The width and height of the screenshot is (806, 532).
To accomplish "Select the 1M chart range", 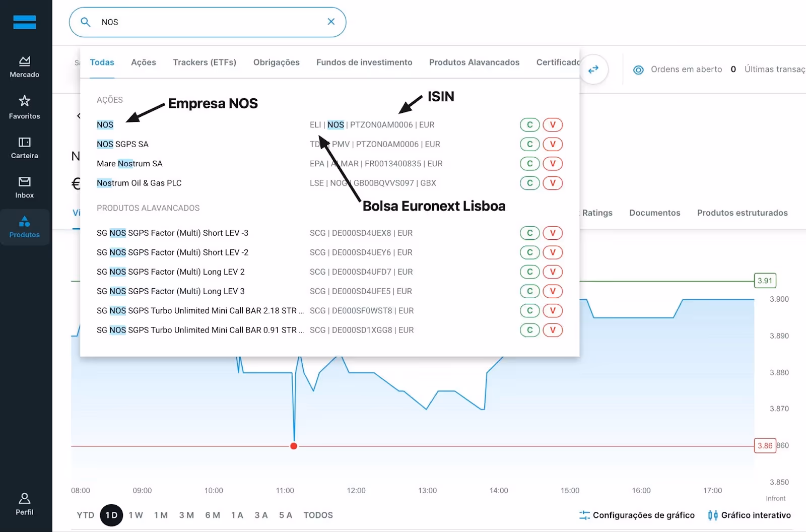I will pos(161,515).
